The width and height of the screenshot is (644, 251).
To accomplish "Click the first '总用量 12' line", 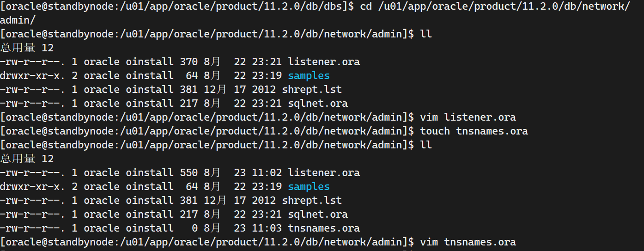I will (27, 48).
